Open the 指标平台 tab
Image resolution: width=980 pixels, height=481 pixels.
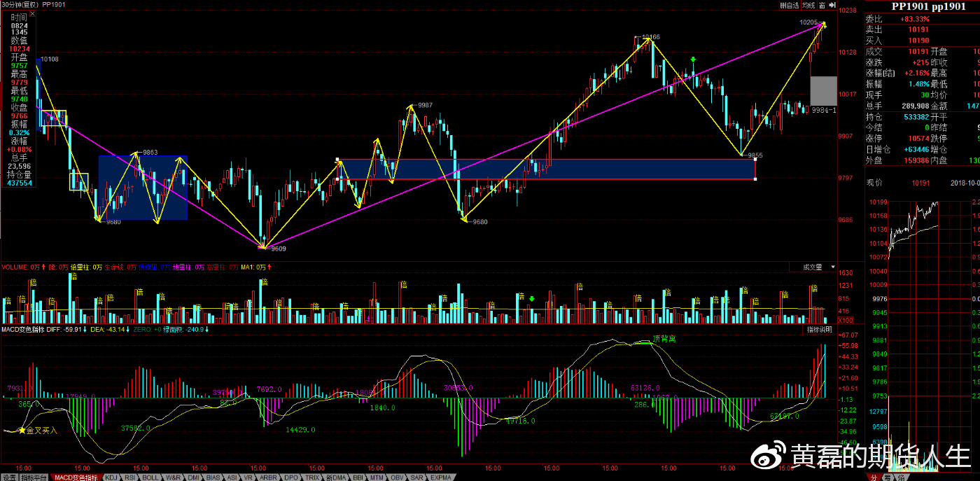[34, 477]
